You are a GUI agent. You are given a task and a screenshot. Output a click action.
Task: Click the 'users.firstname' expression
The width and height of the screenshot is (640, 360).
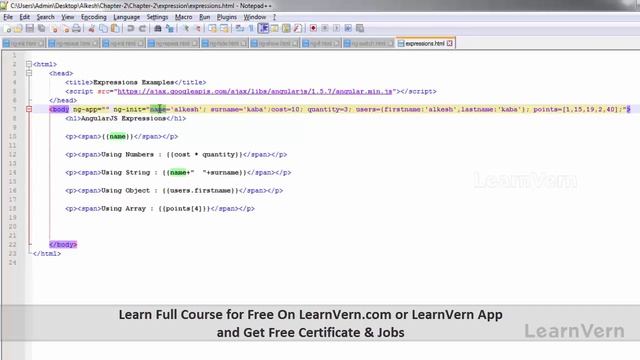tap(200, 191)
